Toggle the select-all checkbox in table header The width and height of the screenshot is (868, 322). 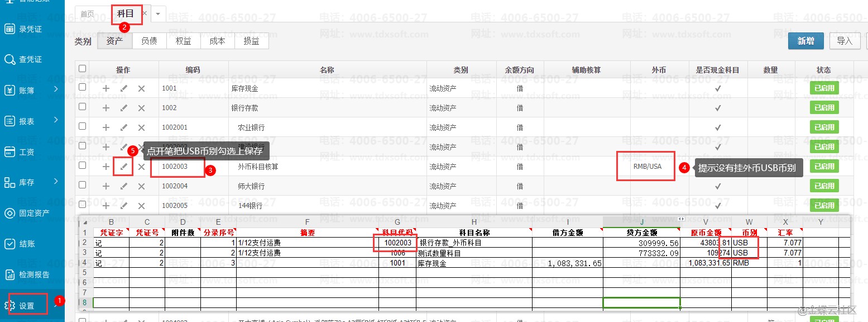[83, 69]
